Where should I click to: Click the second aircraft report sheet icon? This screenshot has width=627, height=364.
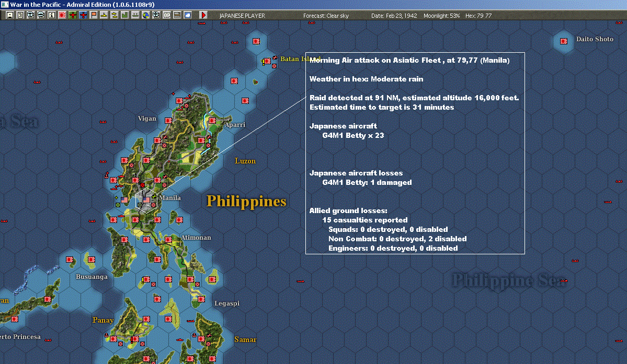[41, 15]
